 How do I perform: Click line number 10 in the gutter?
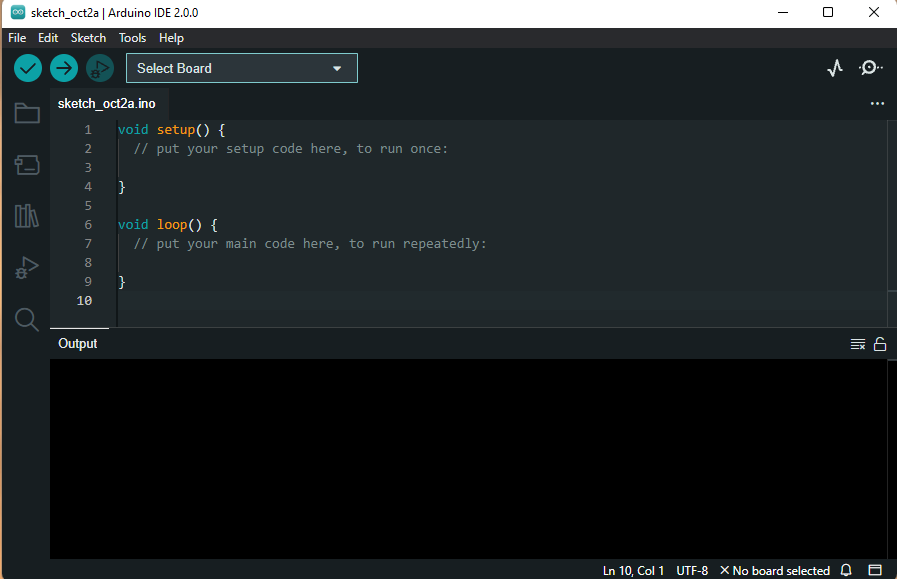tap(84, 301)
